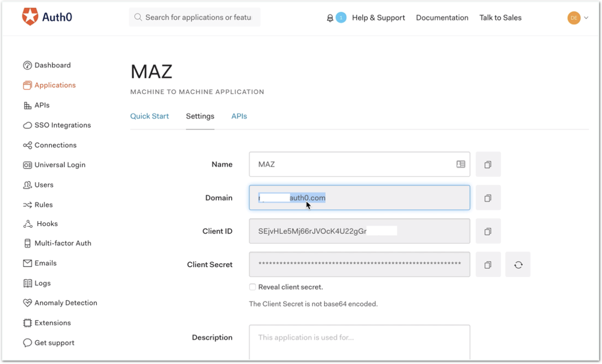Go to Connections section
The image size is (602, 364).
coord(55,145)
